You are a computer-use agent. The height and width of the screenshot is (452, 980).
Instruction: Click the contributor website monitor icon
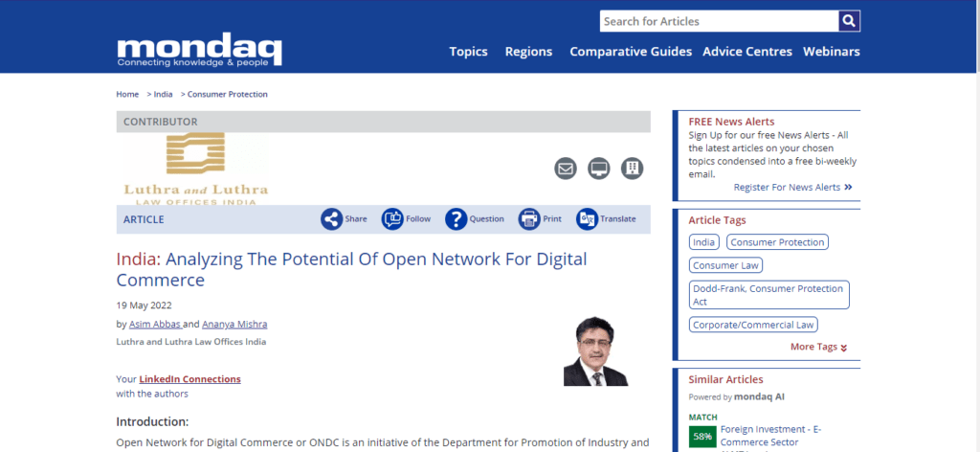pos(598,169)
